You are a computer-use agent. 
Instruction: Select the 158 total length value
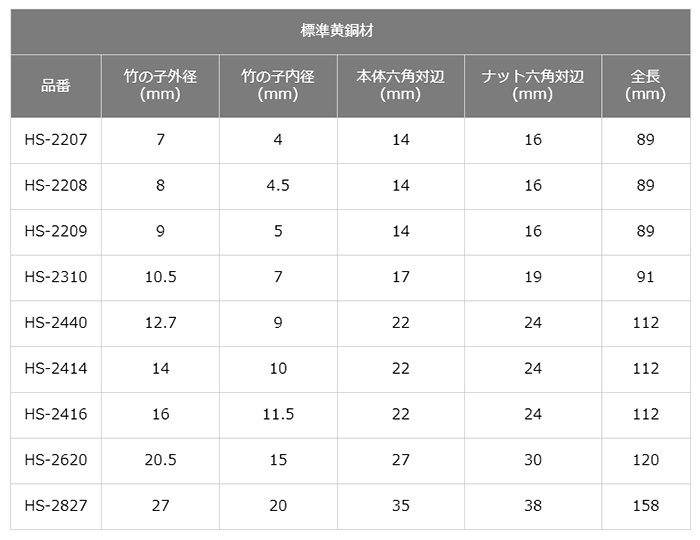tap(646, 506)
